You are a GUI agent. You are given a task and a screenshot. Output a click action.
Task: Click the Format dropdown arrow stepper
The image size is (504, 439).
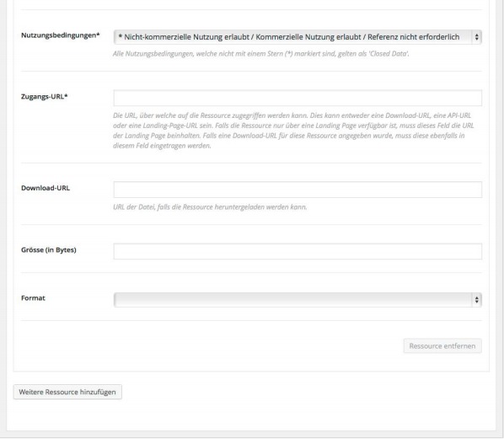pyautogui.click(x=476, y=300)
